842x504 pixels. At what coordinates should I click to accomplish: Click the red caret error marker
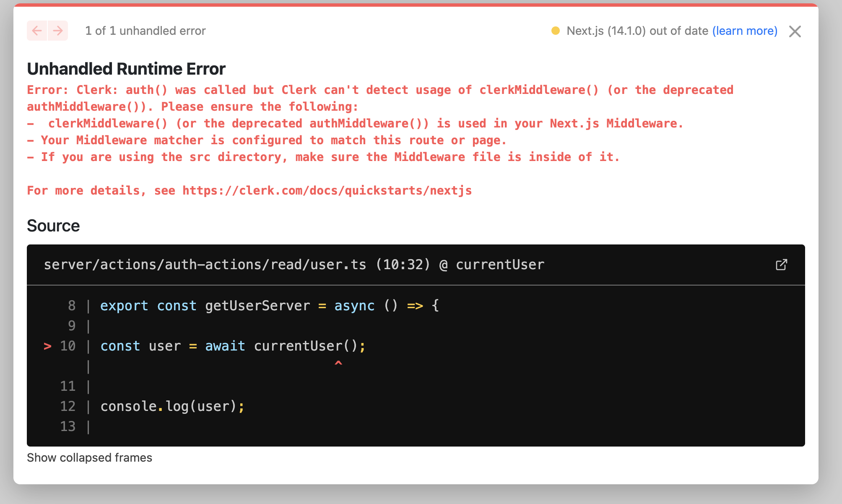click(x=338, y=363)
